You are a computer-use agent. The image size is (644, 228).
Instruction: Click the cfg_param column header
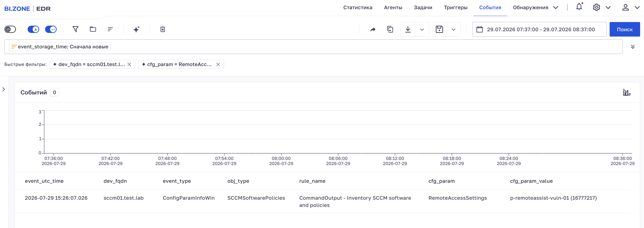[442, 181]
